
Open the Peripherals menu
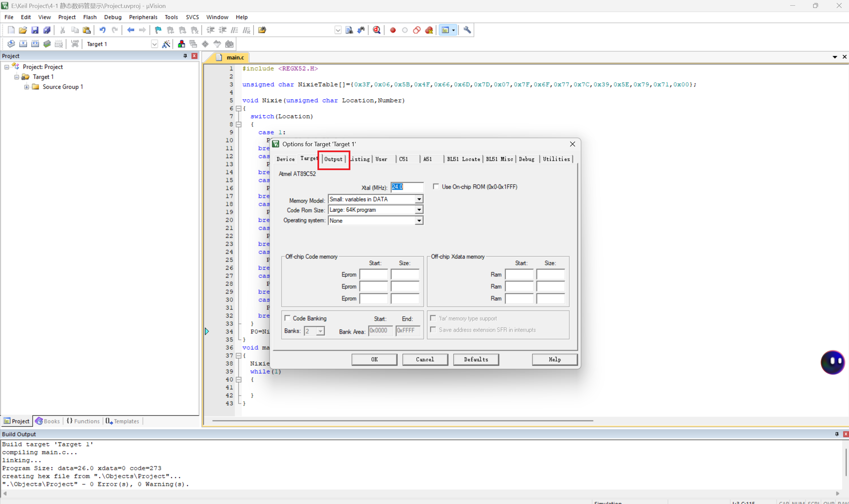click(143, 17)
